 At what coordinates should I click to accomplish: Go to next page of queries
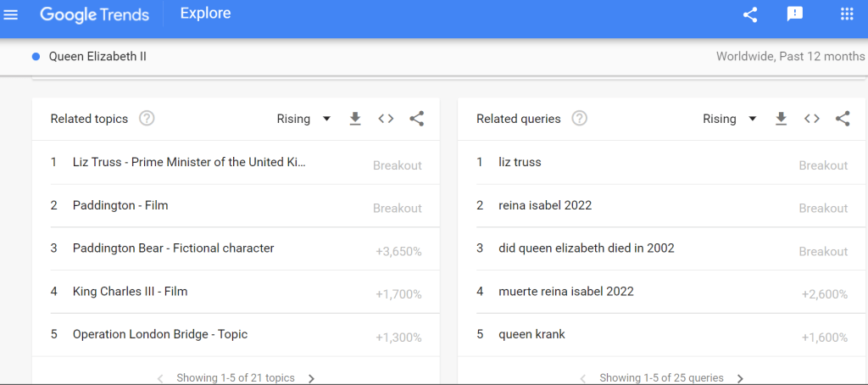(x=741, y=379)
